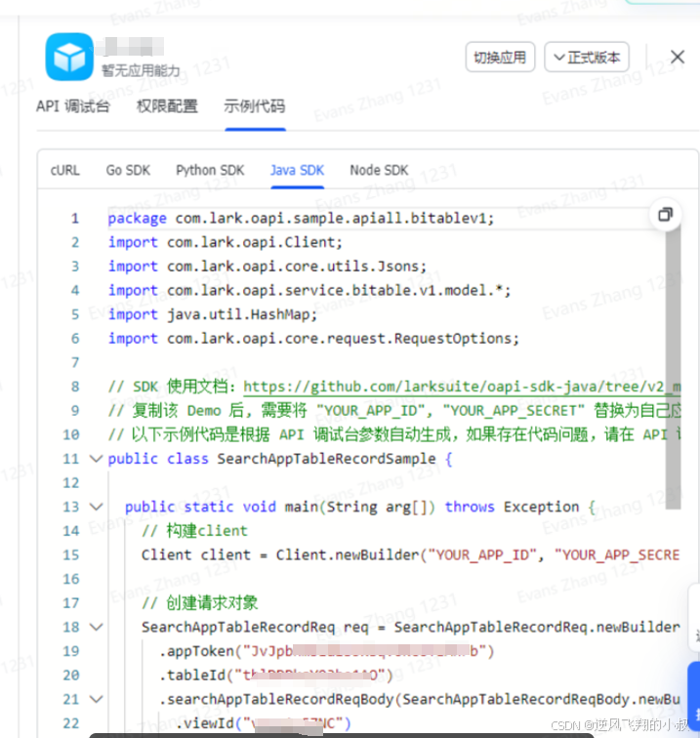Open the 正式版本 version dropdown
This screenshot has width=700, height=738.
coord(587,58)
